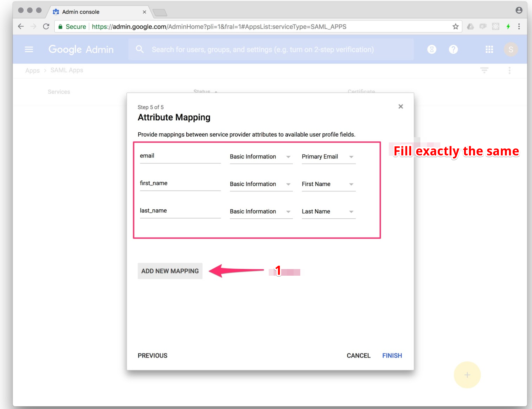Click the Services column header
Viewport: 532px width, 409px height.
click(59, 92)
